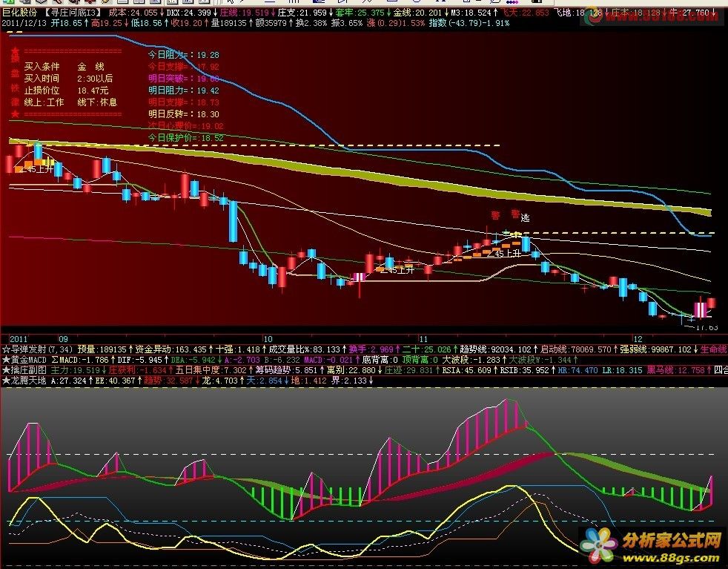Click the white 逃 signal marker
Viewport: 728px width, 569px height.
[525, 218]
